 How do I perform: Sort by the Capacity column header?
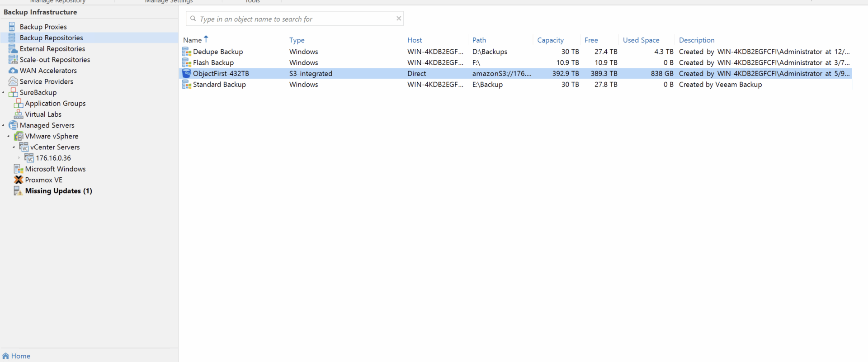pyautogui.click(x=550, y=40)
